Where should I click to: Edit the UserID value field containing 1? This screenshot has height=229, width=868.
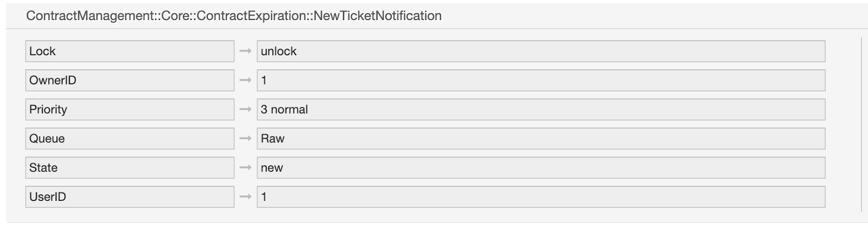[541, 197]
